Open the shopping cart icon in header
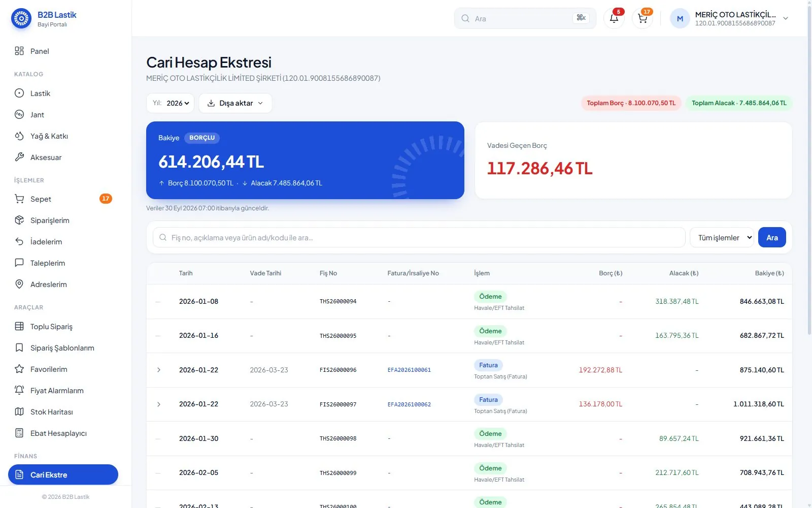The width and height of the screenshot is (812, 508). 642,18
